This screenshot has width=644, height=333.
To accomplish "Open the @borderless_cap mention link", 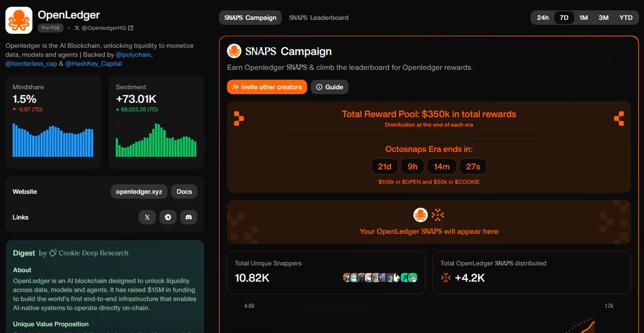I will click(30, 63).
